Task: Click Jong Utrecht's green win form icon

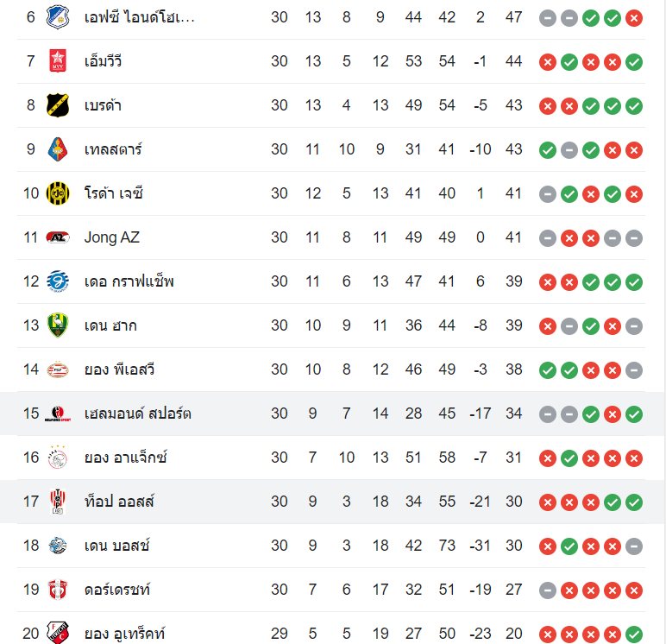Action: point(634,635)
